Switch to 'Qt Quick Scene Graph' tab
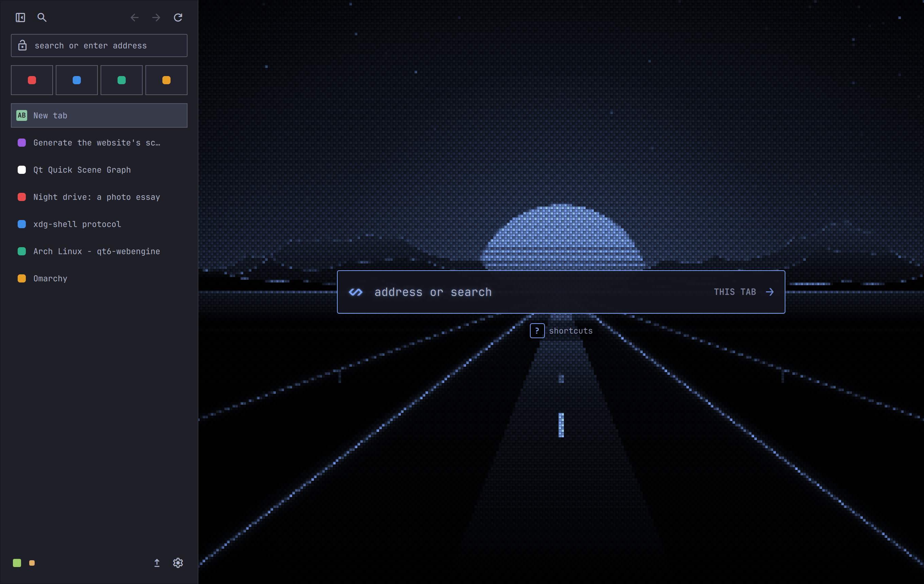 [x=99, y=170]
